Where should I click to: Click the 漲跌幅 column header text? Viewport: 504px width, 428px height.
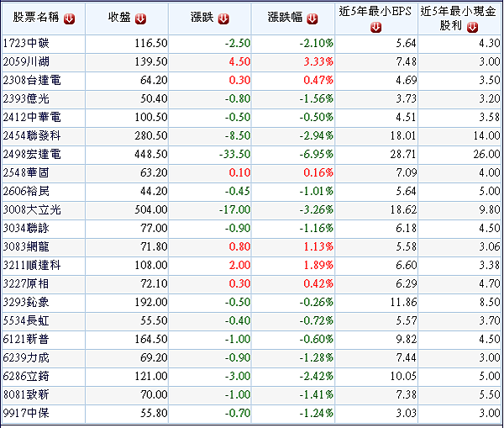click(285, 18)
